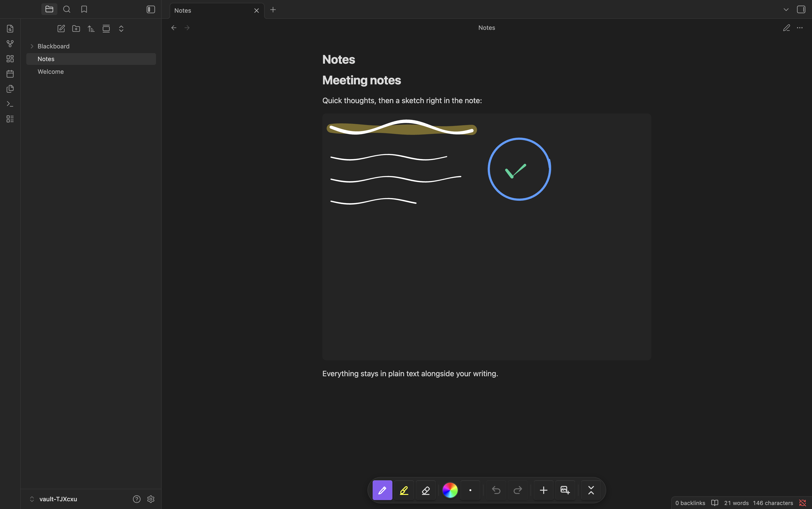This screenshot has height=509, width=812.
Task: Open the command palette
Action: tap(10, 104)
